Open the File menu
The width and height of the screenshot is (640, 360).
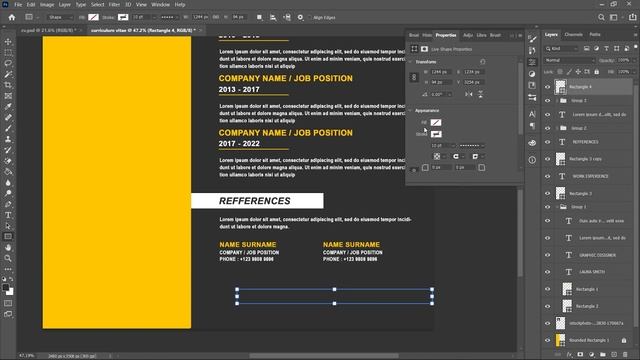pos(18,4)
